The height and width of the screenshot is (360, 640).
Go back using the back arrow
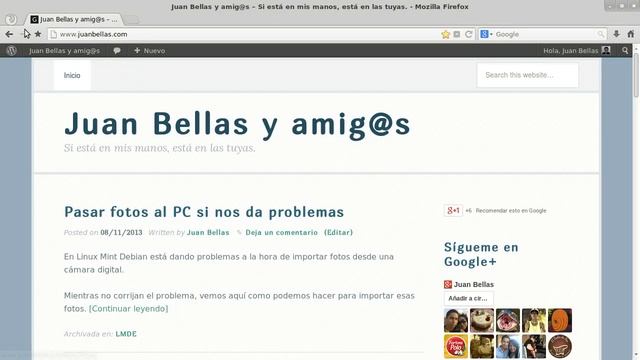coord(9,34)
